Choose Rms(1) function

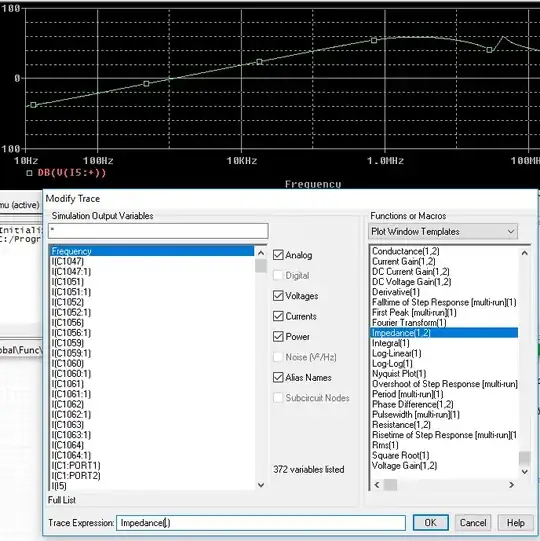[385, 445]
